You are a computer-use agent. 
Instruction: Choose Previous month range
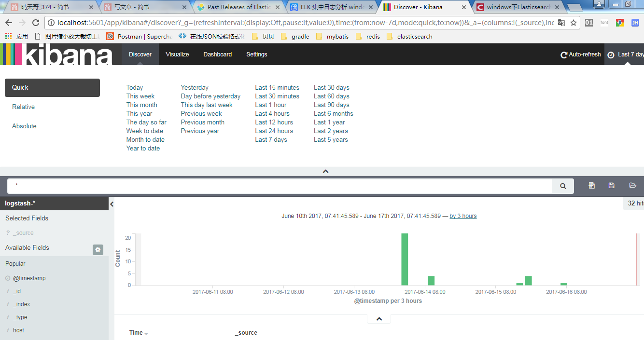pos(203,122)
